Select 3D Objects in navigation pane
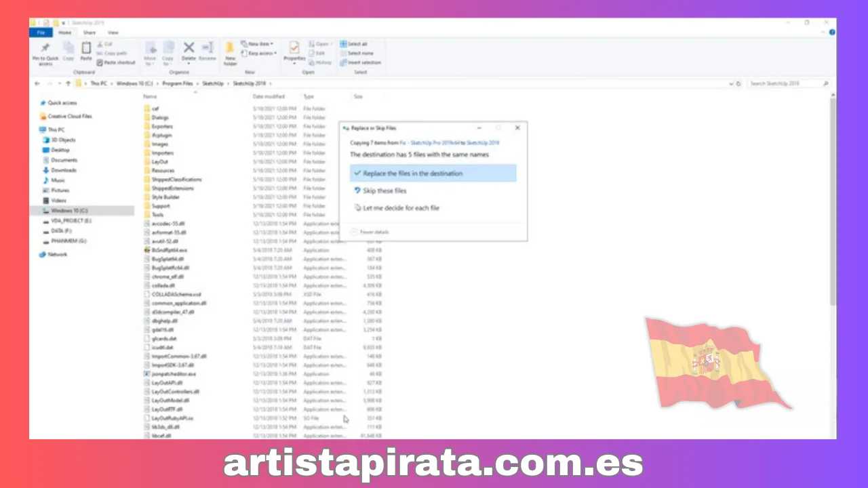Image resolution: width=868 pixels, height=488 pixels. (60, 140)
